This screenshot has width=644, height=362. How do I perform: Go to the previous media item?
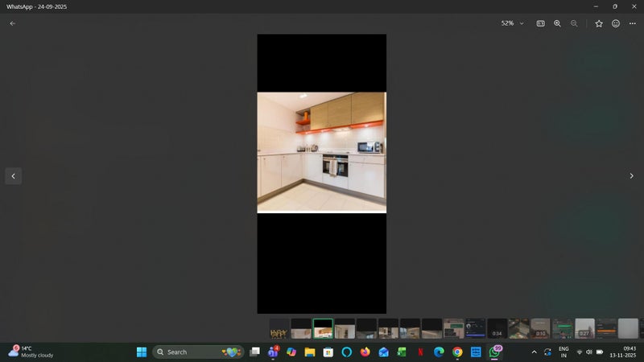(13, 175)
